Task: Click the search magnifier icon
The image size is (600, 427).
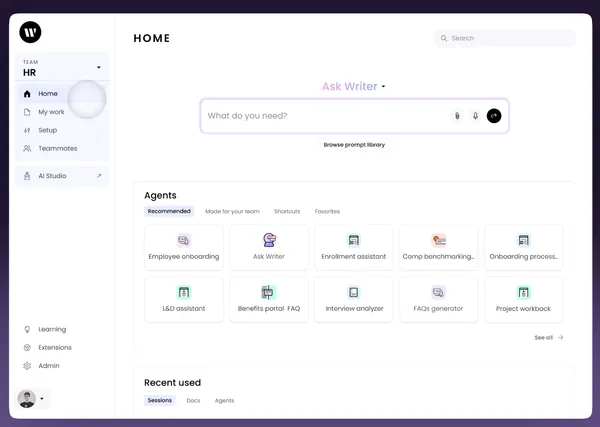Action: [x=444, y=38]
